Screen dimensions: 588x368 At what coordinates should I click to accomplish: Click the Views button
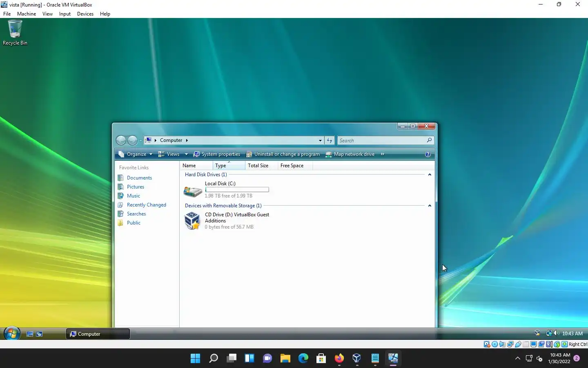coord(169,154)
